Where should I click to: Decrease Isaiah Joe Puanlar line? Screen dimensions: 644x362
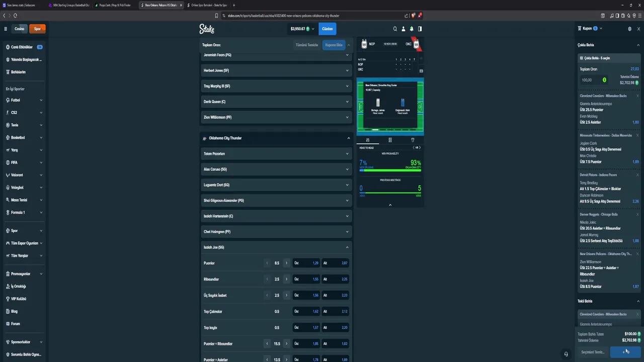pos(267,263)
